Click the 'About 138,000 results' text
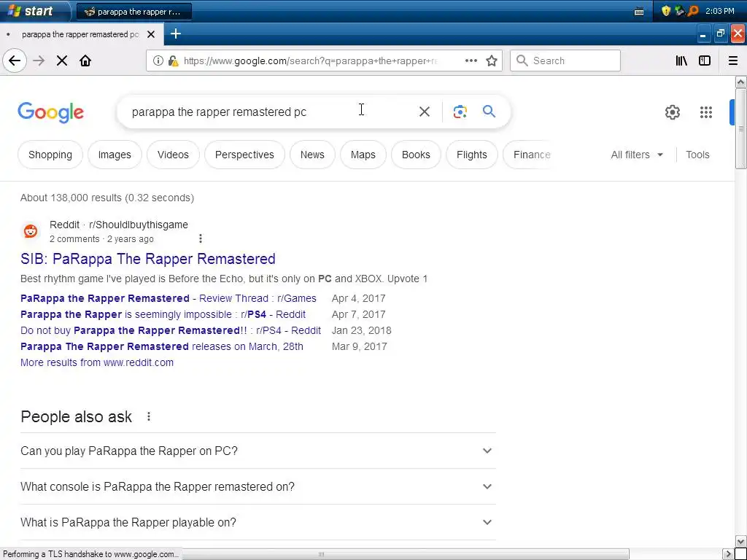This screenshot has width=747, height=560. pyautogui.click(x=107, y=198)
